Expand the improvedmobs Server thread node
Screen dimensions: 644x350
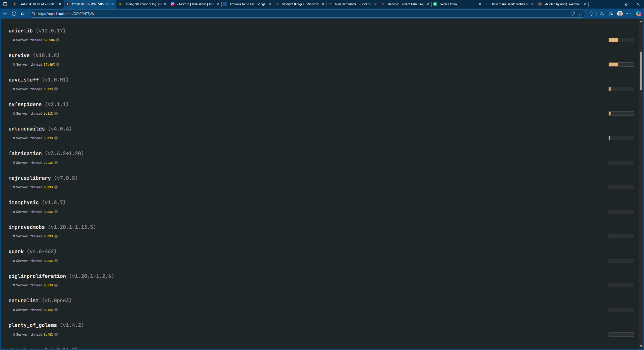click(14, 236)
